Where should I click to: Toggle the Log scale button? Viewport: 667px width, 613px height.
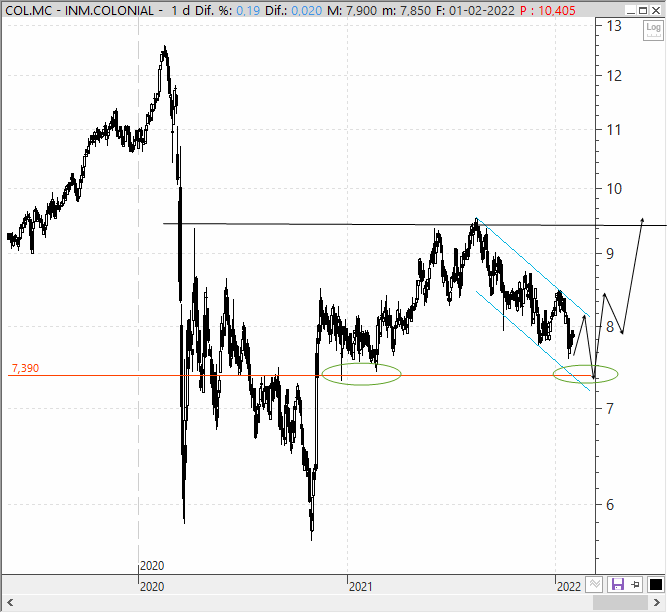tap(653, 30)
